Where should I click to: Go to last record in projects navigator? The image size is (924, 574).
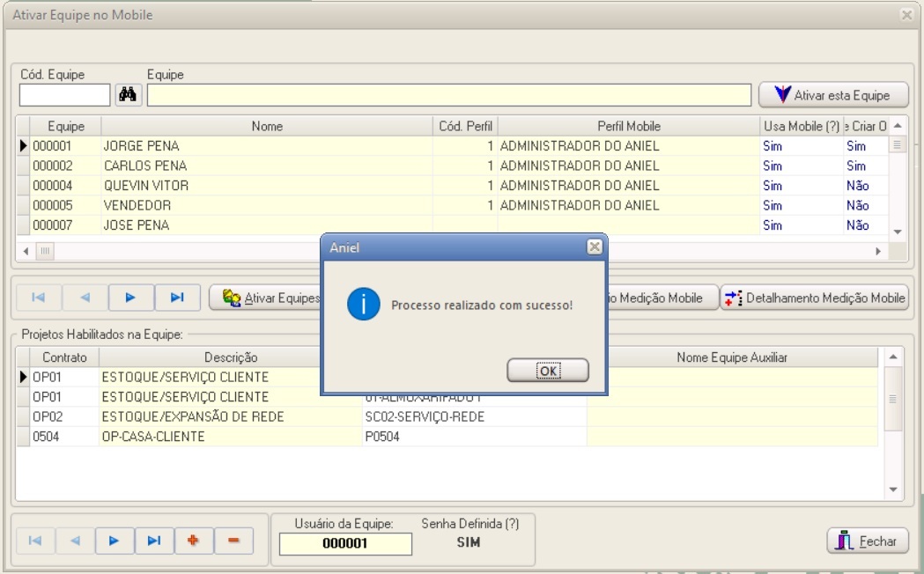(x=153, y=541)
